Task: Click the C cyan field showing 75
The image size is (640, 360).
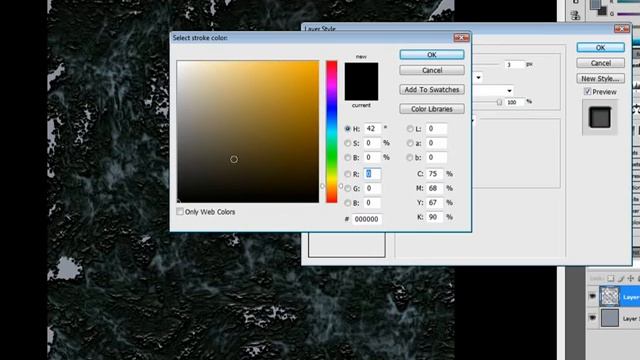Action: point(435,174)
